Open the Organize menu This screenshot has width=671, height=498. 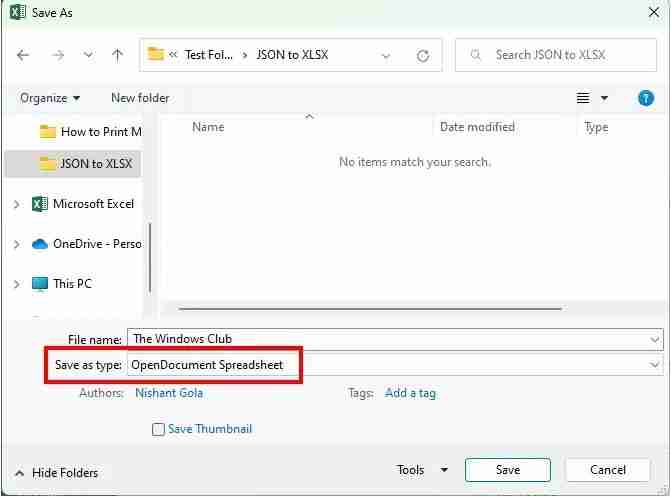pos(50,98)
